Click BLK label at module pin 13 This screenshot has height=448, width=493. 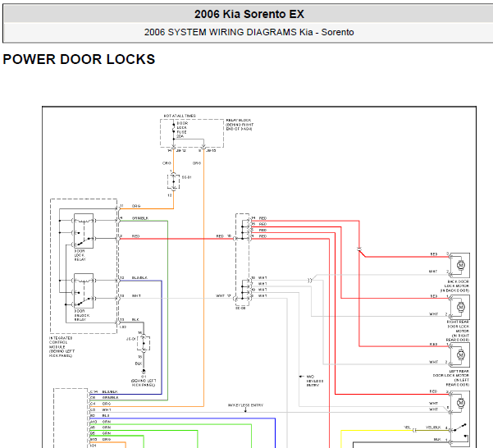coord(135,319)
